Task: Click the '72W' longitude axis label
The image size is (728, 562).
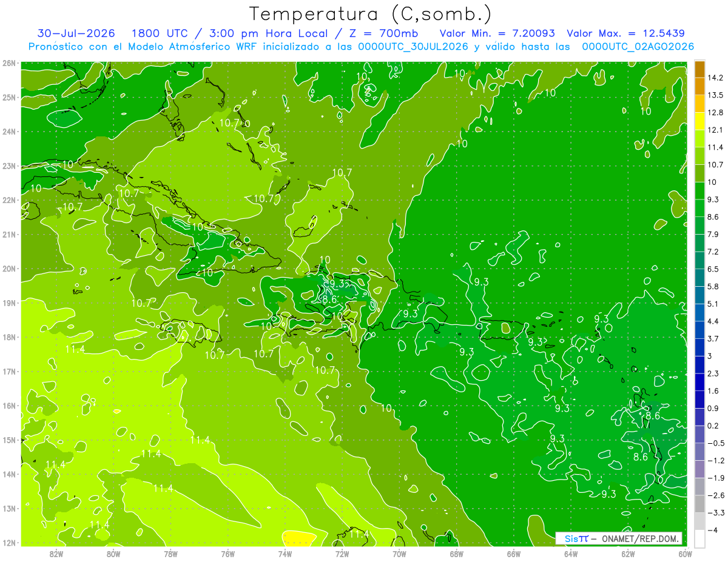Action: (x=342, y=554)
